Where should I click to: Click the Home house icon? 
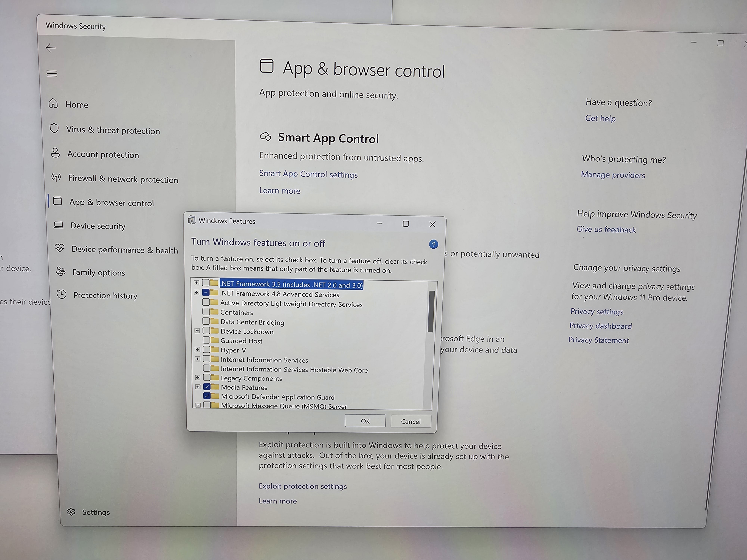pos(53,103)
